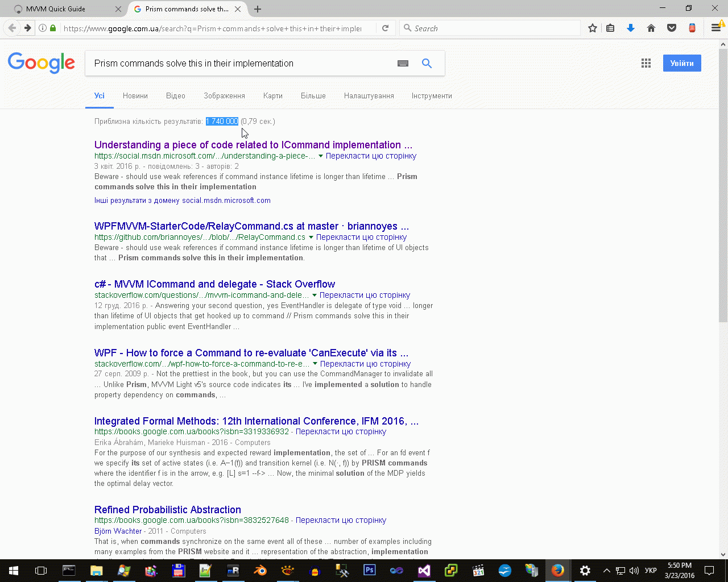This screenshot has width=728, height=582.
Task: Go to the Google logo homepage
Action: pyautogui.click(x=42, y=63)
